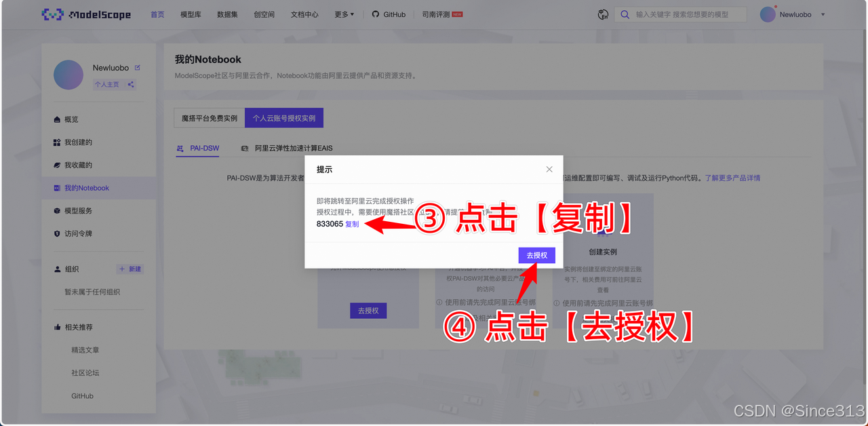Click the language switch globe icon
The width and height of the screenshot is (868, 426).
click(x=603, y=14)
